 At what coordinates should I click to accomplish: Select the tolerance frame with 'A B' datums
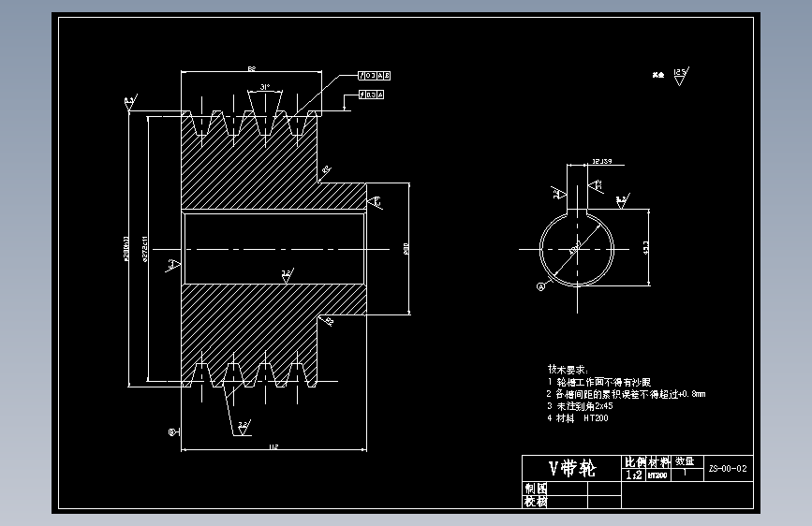coord(375,76)
